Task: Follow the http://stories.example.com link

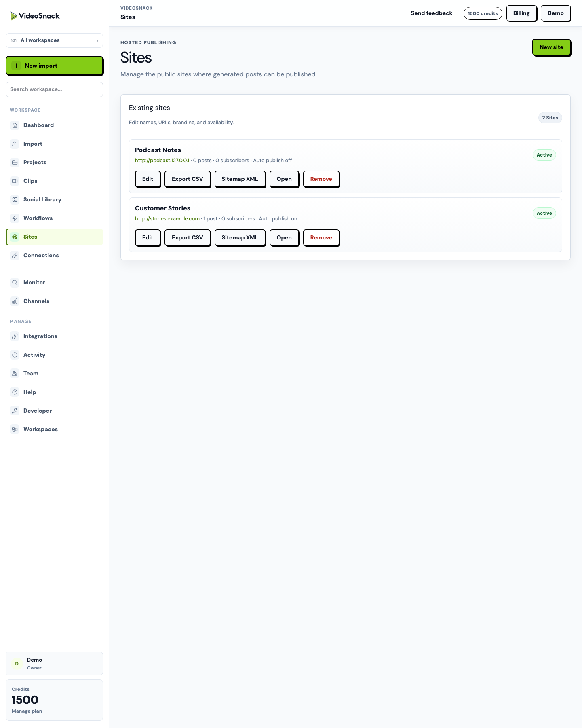Action: coord(167,219)
